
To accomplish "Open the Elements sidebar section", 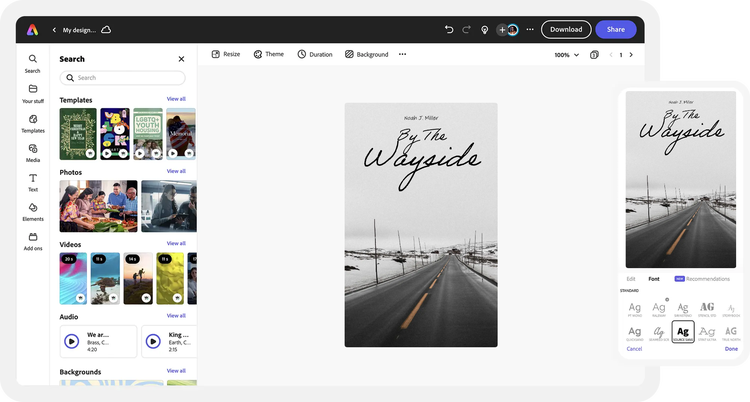I will (33, 212).
